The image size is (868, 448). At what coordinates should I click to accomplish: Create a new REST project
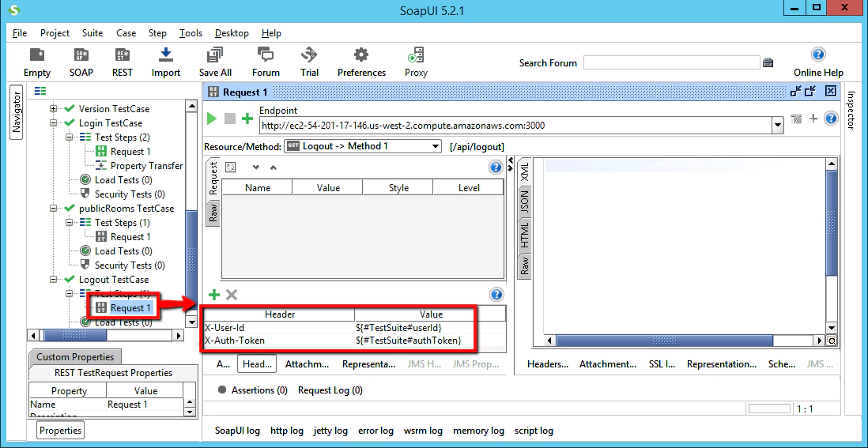pyautogui.click(x=123, y=62)
